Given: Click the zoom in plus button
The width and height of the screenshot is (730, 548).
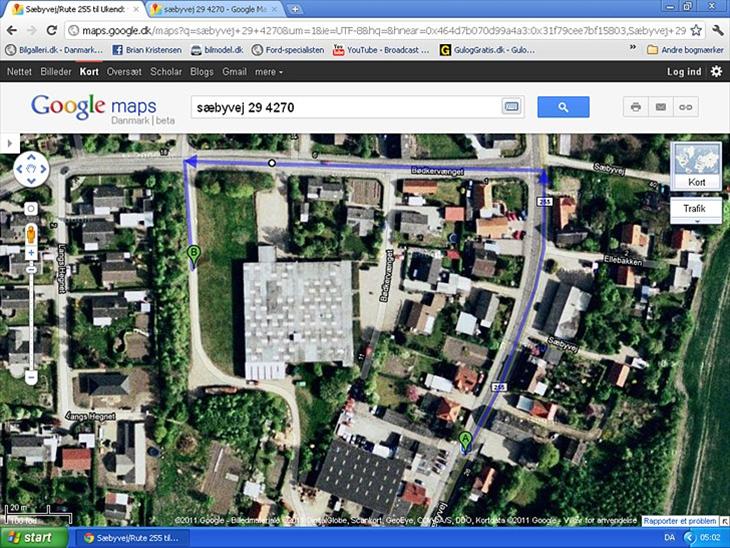Looking at the screenshot, I should [31, 268].
